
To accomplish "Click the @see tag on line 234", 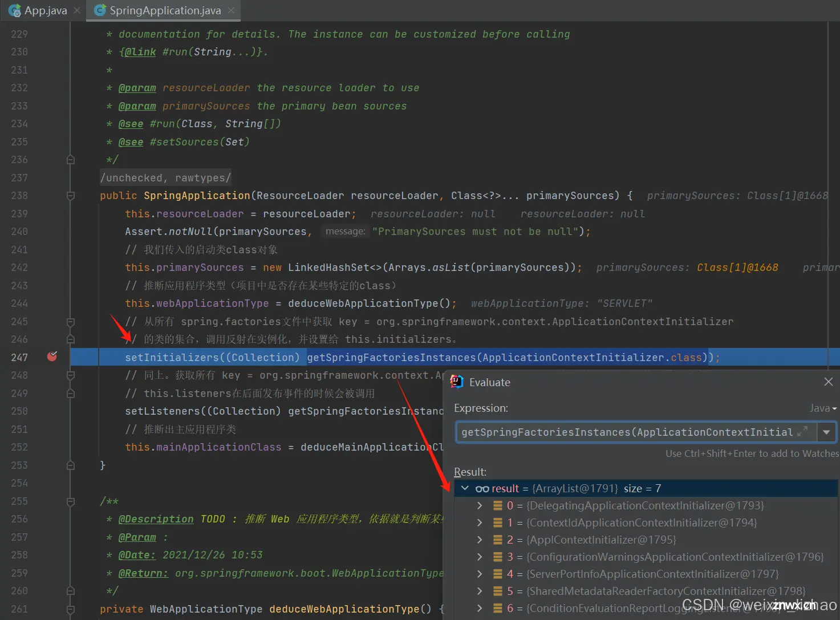I will click(x=131, y=124).
